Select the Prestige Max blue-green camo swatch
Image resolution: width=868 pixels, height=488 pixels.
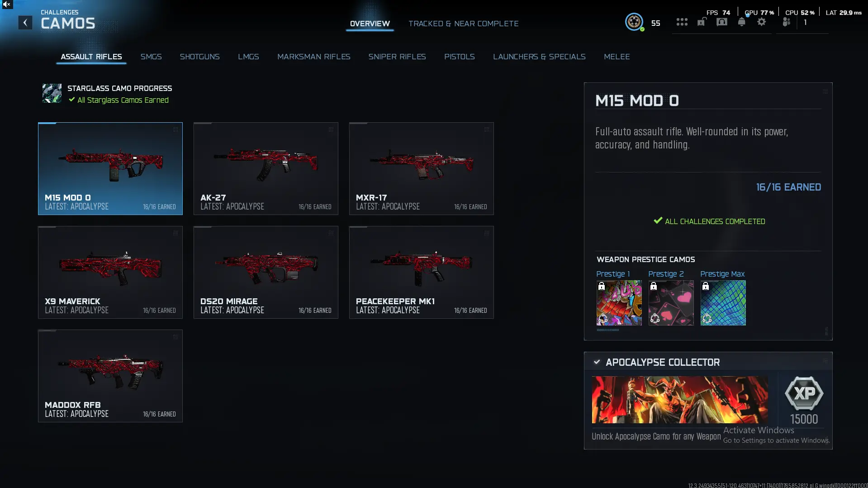tap(723, 303)
